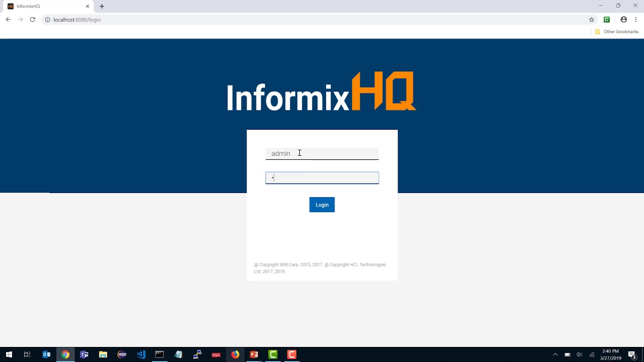Click the browser forward arrow

tap(20, 20)
